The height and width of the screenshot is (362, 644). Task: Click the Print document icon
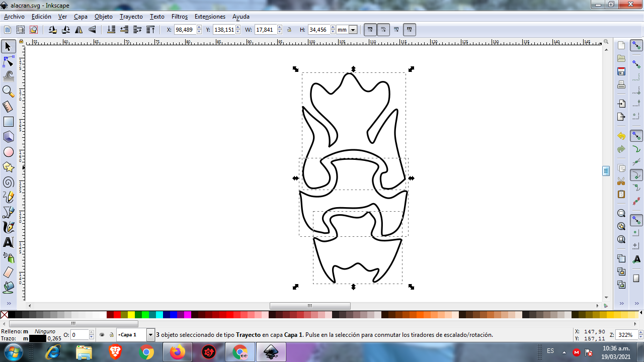[621, 84]
